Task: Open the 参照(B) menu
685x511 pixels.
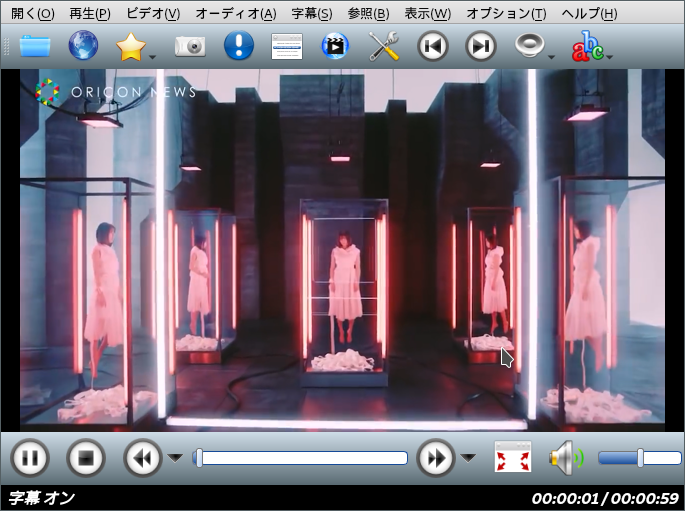Action: (368, 14)
